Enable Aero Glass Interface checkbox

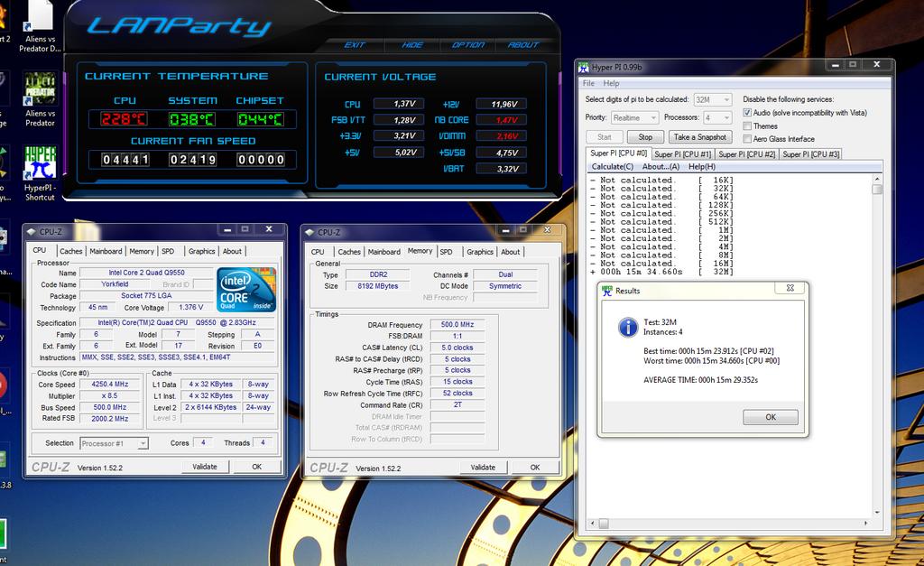tap(747, 138)
